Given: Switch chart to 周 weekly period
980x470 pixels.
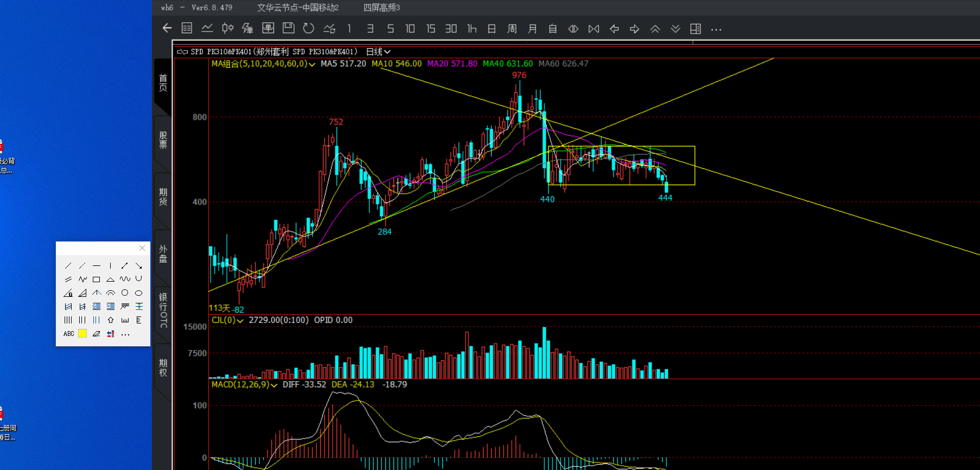Looking at the screenshot, I should pos(512,29).
